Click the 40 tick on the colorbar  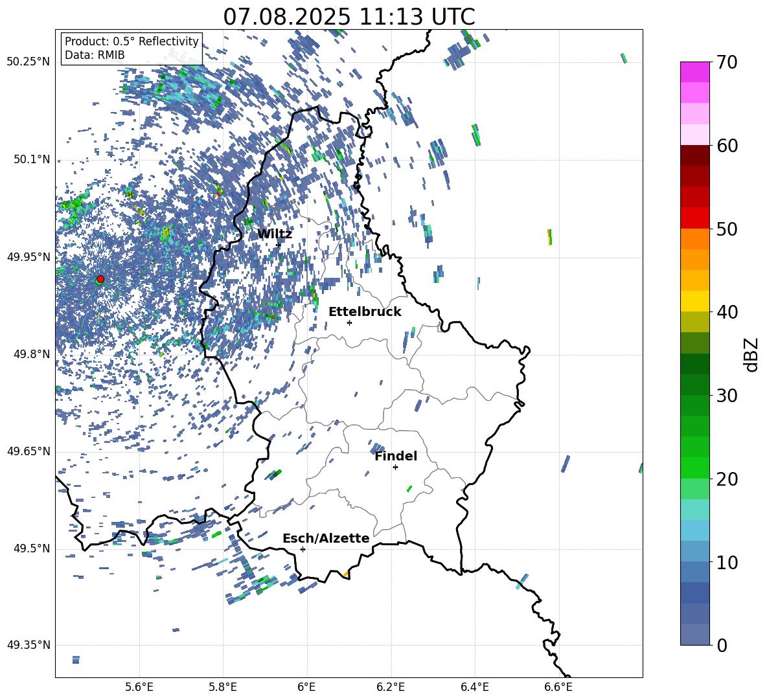click(726, 312)
